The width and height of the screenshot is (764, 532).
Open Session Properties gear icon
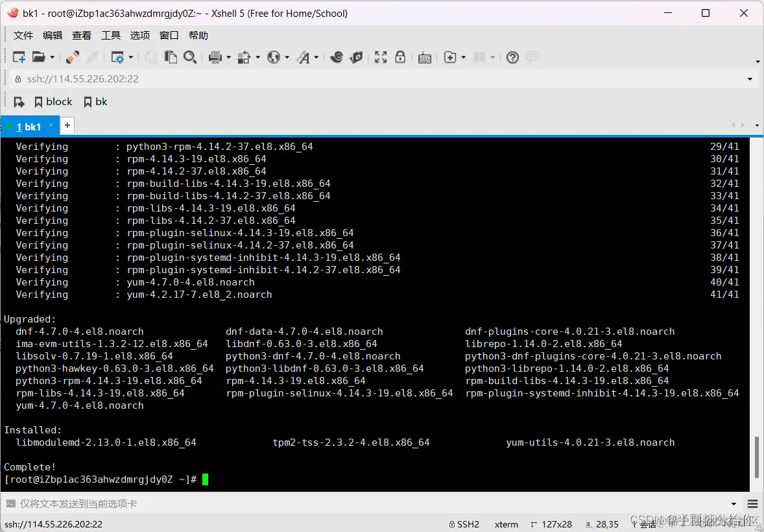click(117, 58)
